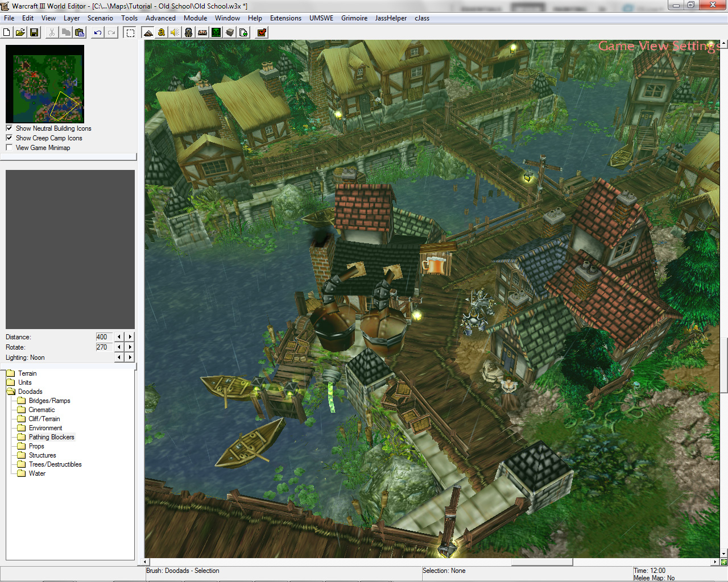Image resolution: width=728 pixels, height=582 pixels.
Task: Open the Sound Editor speaker icon
Action: coord(175,32)
